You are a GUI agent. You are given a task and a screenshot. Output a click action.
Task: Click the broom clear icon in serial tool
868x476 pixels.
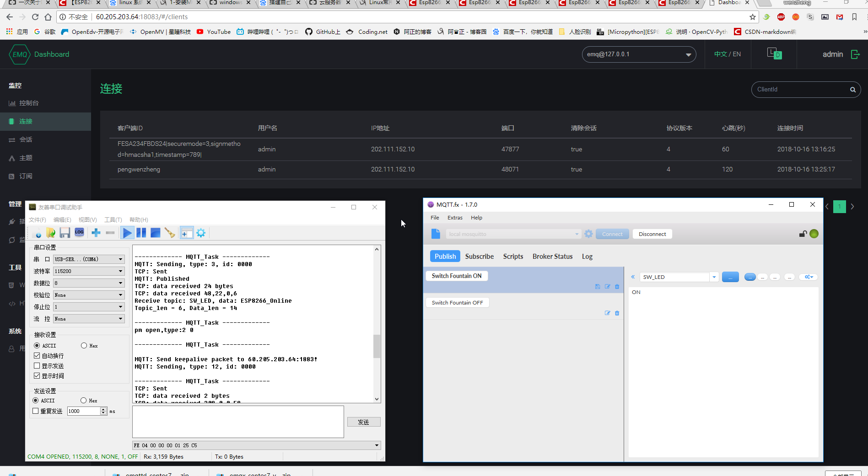[x=170, y=233]
